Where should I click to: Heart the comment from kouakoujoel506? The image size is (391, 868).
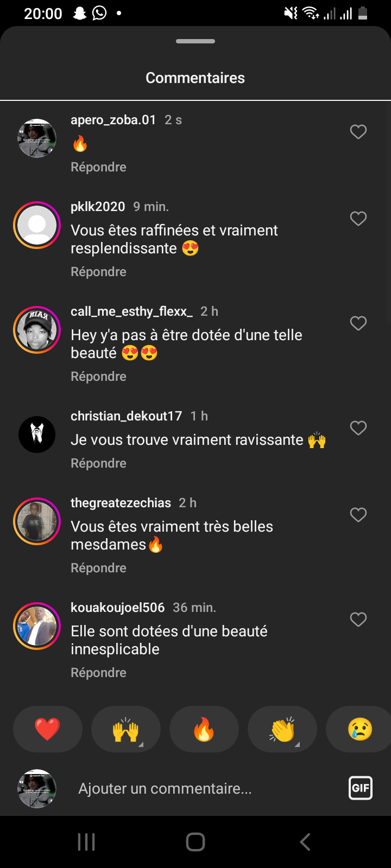coord(358,620)
